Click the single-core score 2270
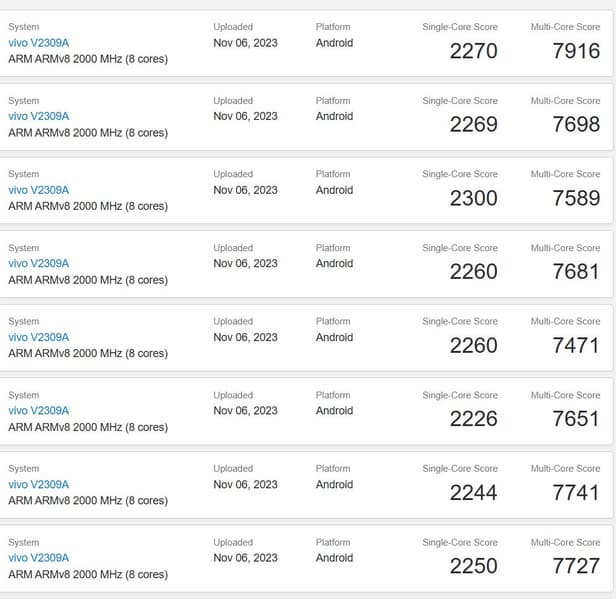The width and height of the screenshot is (616, 599). (x=473, y=51)
